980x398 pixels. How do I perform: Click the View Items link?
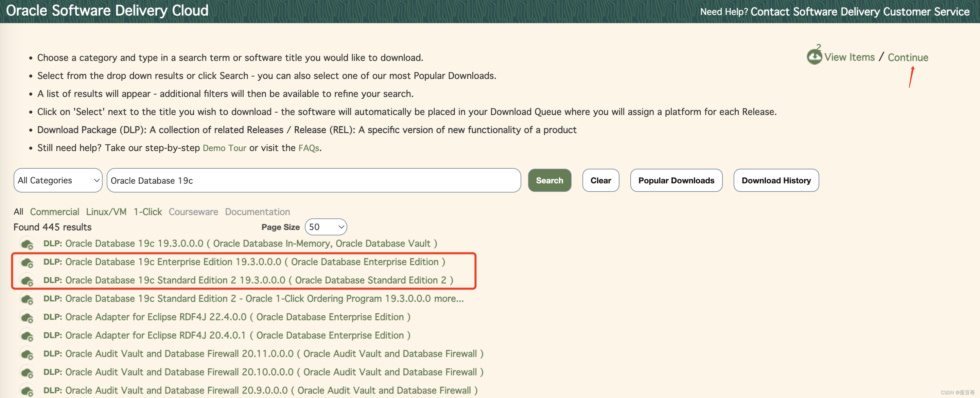point(849,57)
